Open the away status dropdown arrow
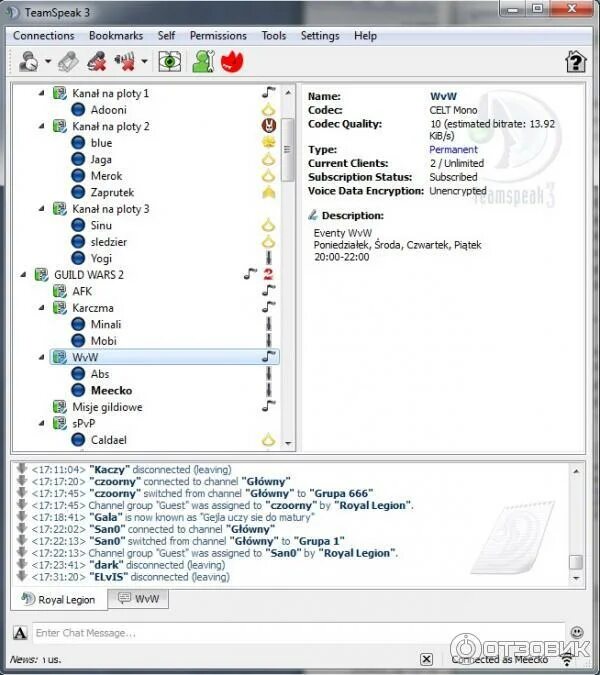The width and height of the screenshot is (600, 675). (48, 62)
